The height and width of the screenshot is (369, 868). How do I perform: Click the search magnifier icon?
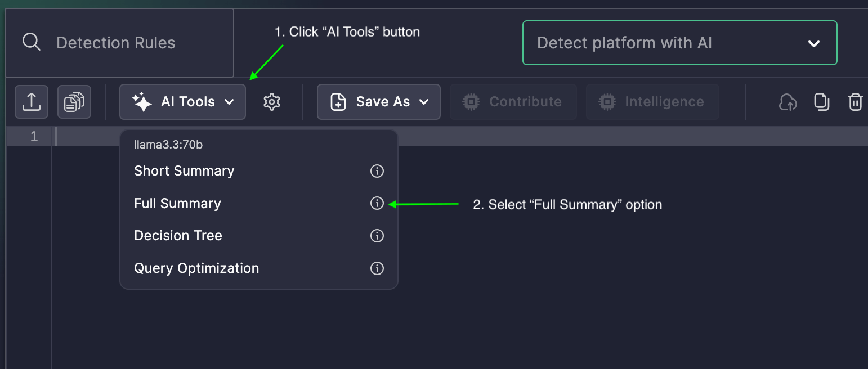pyautogui.click(x=32, y=42)
